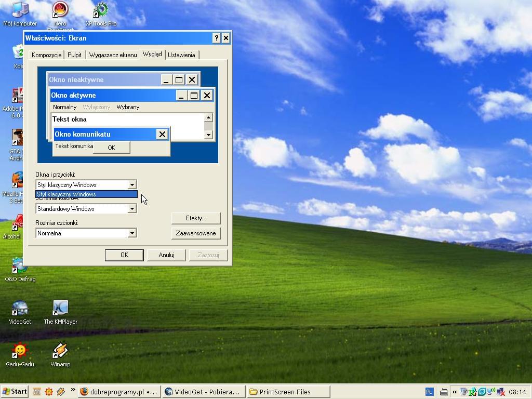The width and height of the screenshot is (532, 399).
Task: Open the Winamp desktop shortcut
Action: (60, 355)
